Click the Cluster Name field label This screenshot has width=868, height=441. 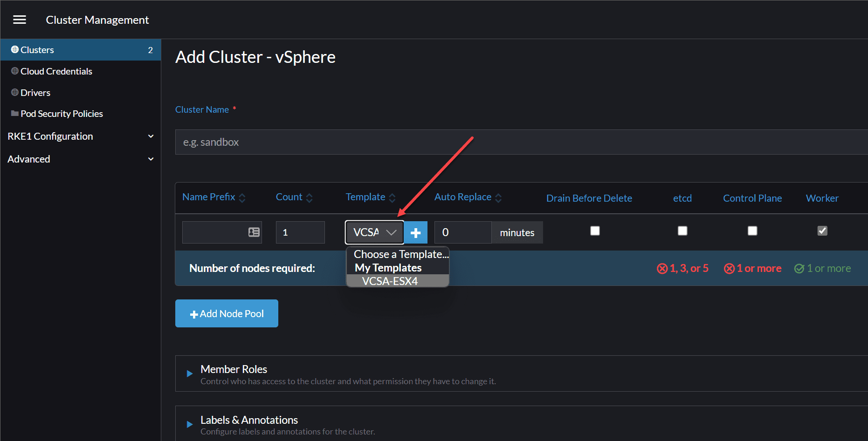[x=202, y=109]
